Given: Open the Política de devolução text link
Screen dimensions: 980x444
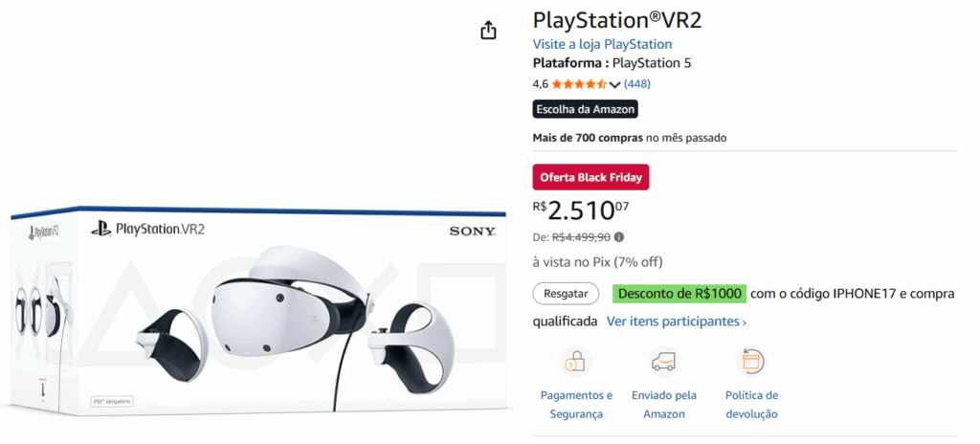Looking at the screenshot, I should coord(751,405).
